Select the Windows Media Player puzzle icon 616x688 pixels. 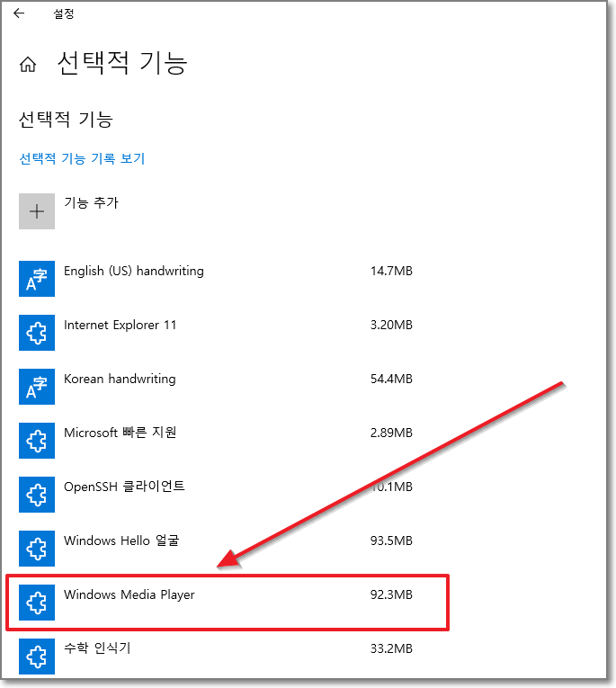tap(37, 603)
